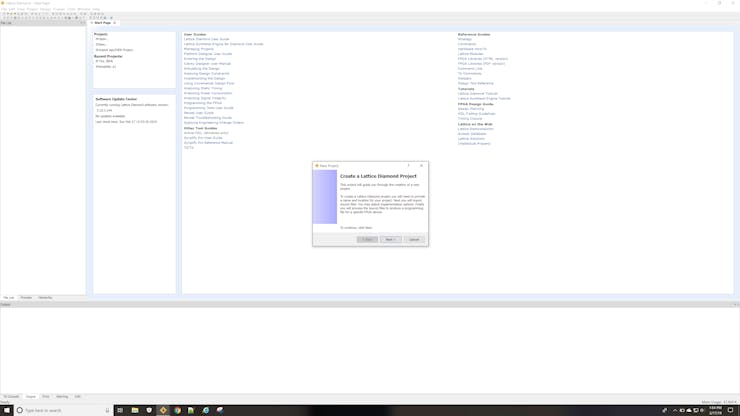Viewport: 740px width, 416px height.
Task: Switch to the Error tab
Action: pos(46,397)
